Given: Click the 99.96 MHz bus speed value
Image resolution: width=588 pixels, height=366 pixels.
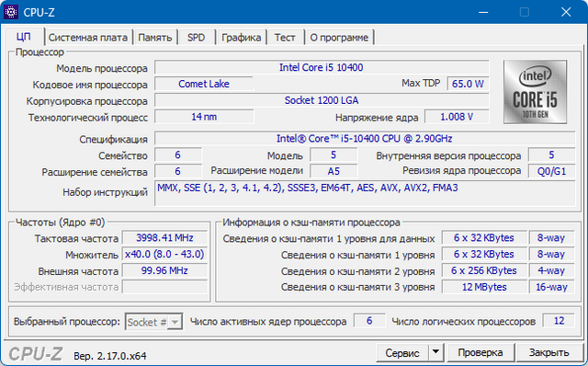Looking at the screenshot, I should click(x=164, y=271).
